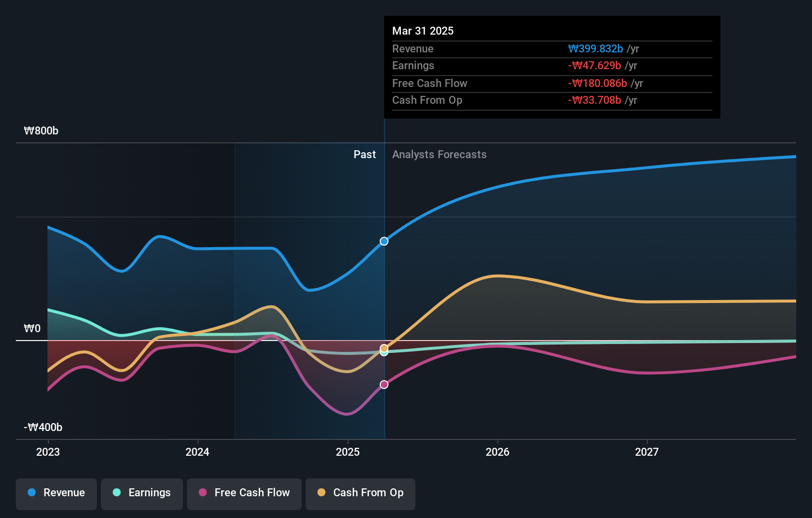
Task: Click the -₩180.086b free cash flow value
Action: click(x=597, y=83)
